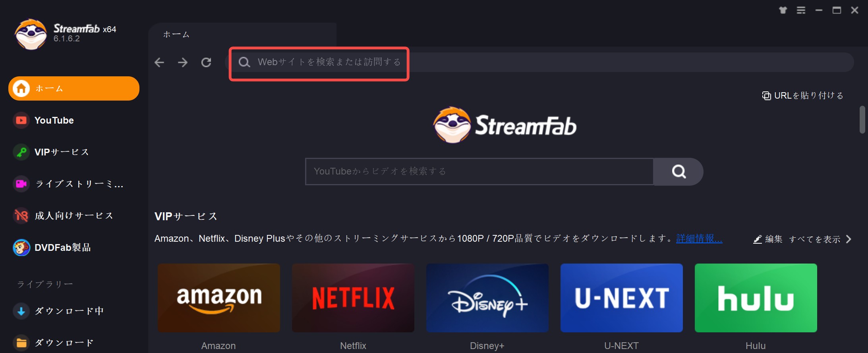Click the vertical scrollbar thumb

click(862, 119)
